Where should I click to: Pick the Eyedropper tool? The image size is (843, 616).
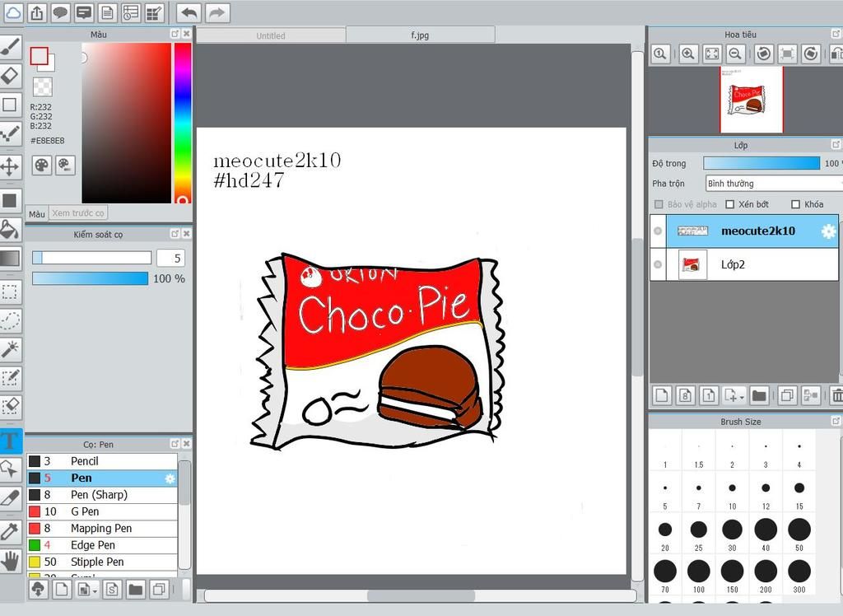point(10,531)
